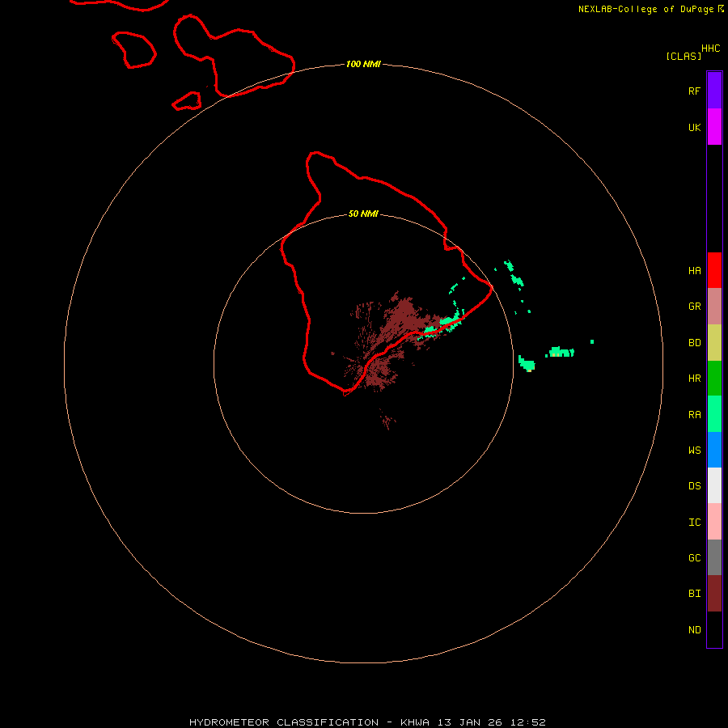This screenshot has width=728, height=728.
Task: Pick the bright green RA legend swatch
Action: (x=714, y=414)
